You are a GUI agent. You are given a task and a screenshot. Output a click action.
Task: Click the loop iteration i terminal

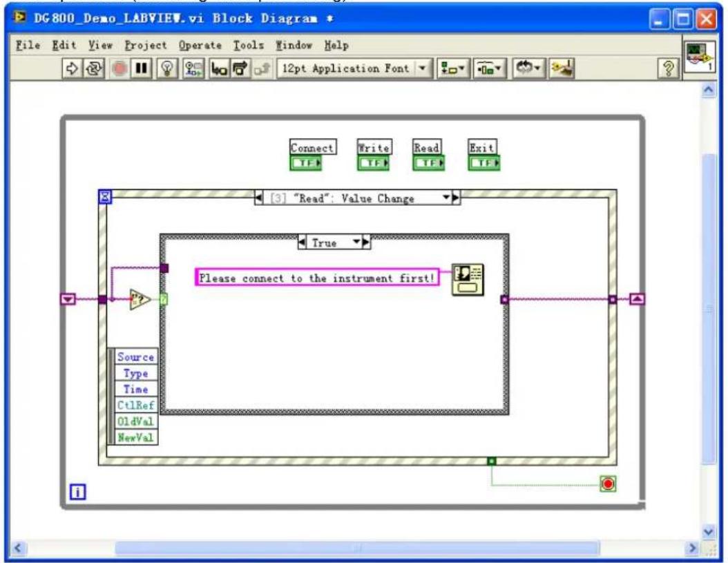pos(77,491)
